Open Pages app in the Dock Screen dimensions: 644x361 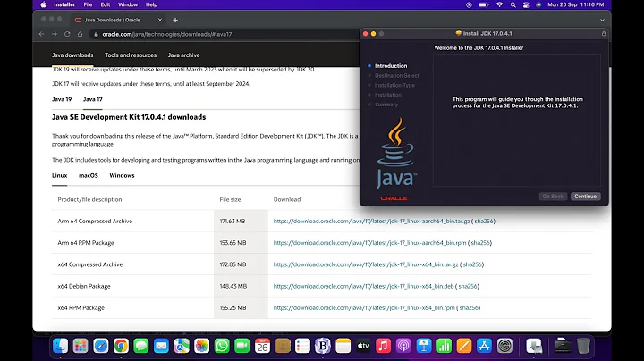coord(464,346)
